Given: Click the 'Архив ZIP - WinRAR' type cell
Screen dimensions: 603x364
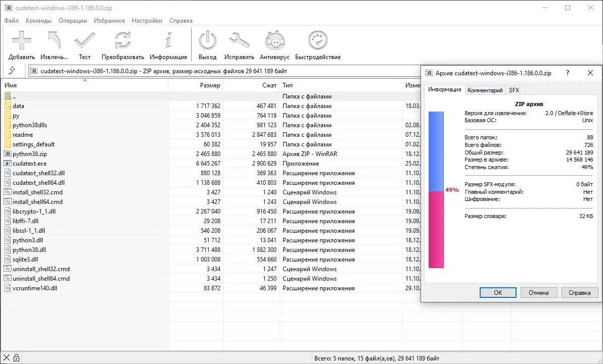Looking at the screenshot, I should click(310, 154).
